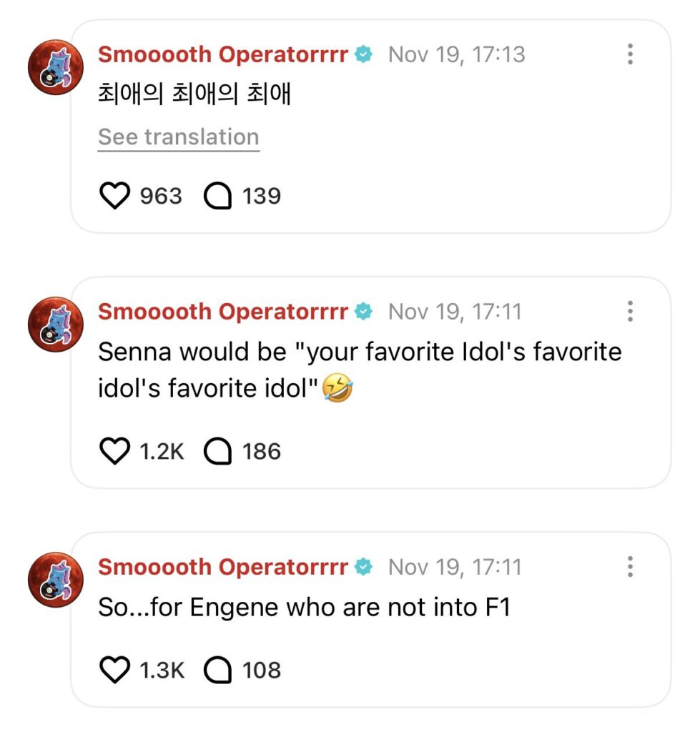
Task: Open comments on the post with 139 replies
Action: click(x=218, y=196)
